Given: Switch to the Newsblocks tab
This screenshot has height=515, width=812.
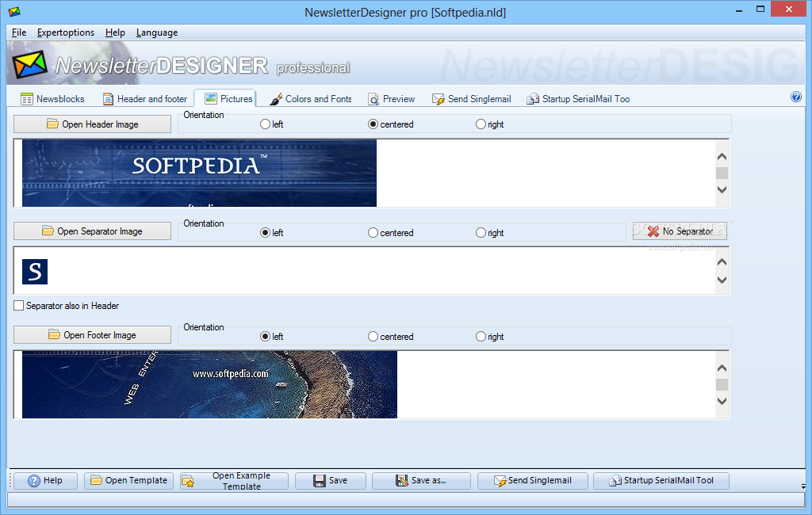Looking at the screenshot, I should click(x=52, y=99).
